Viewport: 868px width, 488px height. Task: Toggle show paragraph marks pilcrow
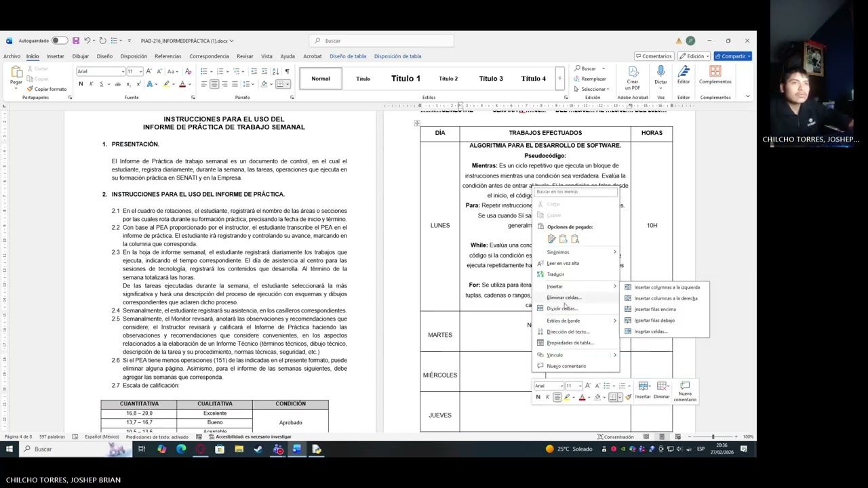click(x=287, y=71)
